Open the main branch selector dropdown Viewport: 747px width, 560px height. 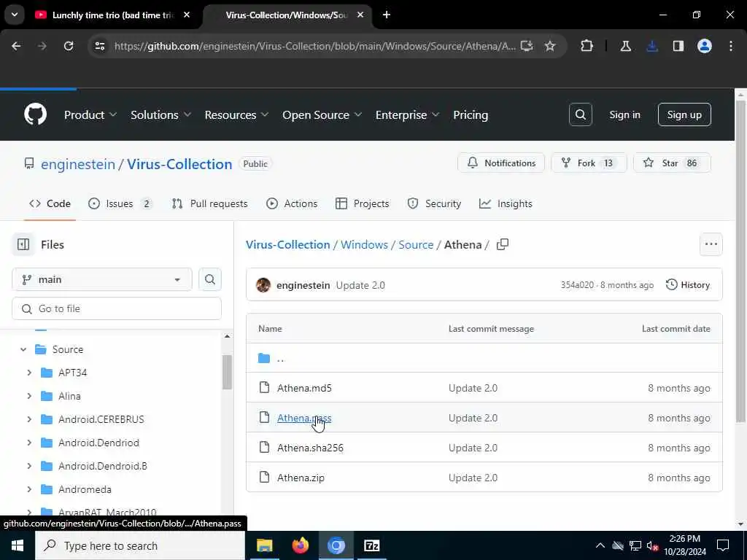pos(102,279)
